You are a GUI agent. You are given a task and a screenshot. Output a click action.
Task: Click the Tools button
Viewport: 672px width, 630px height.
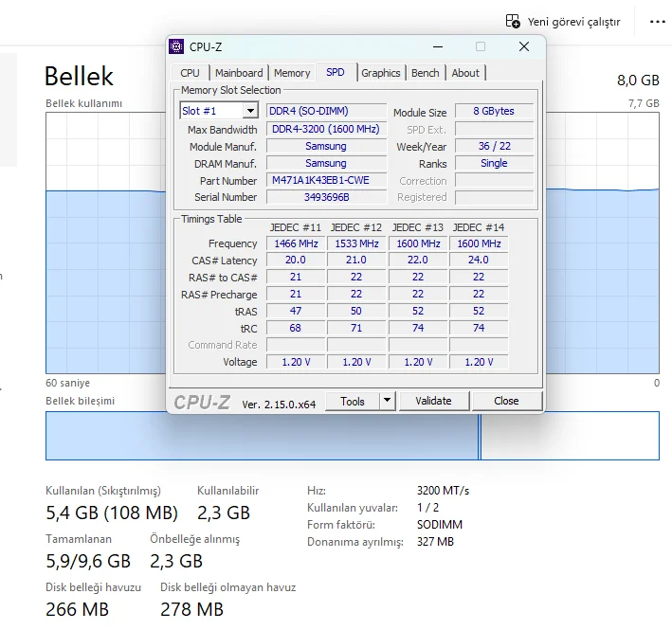pos(353,402)
